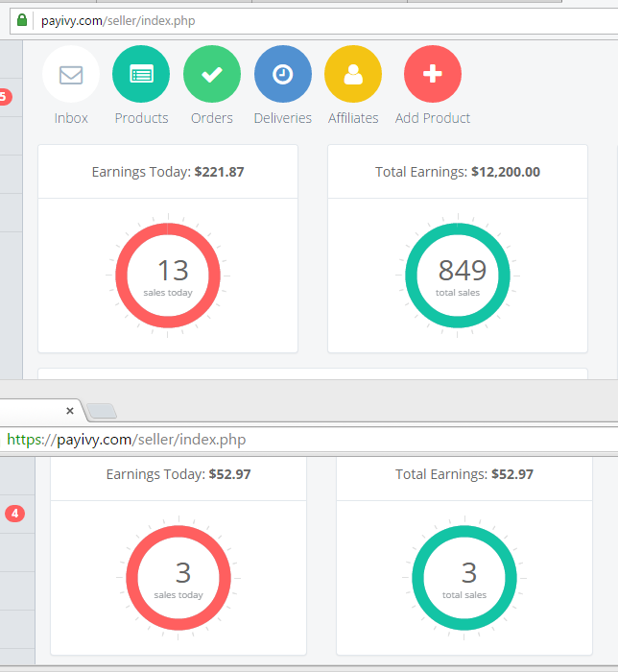This screenshot has height=672, width=618.
Task: Open the blue Deliveries clock icon
Action: 283,74
